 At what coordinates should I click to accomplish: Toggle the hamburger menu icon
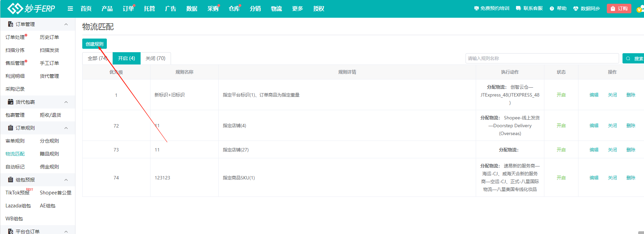point(70,9)
